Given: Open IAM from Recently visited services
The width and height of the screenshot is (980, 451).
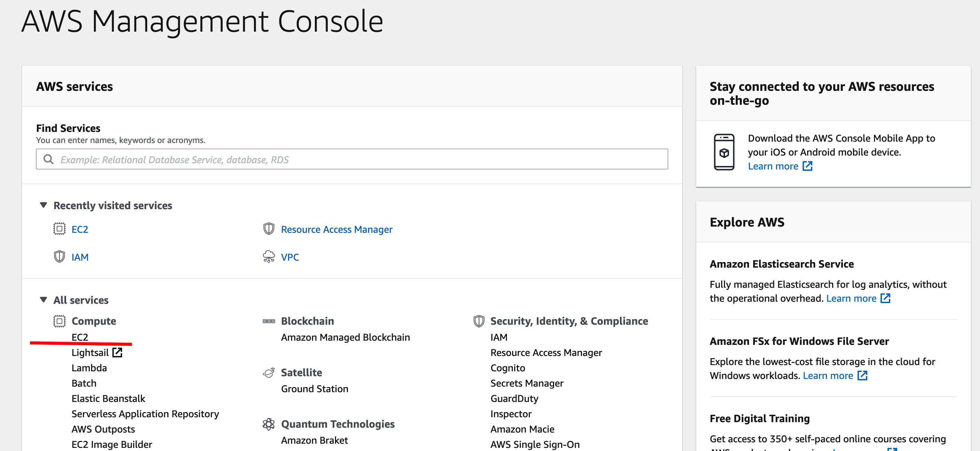Looking at the screenshot, I should point(80,257).
